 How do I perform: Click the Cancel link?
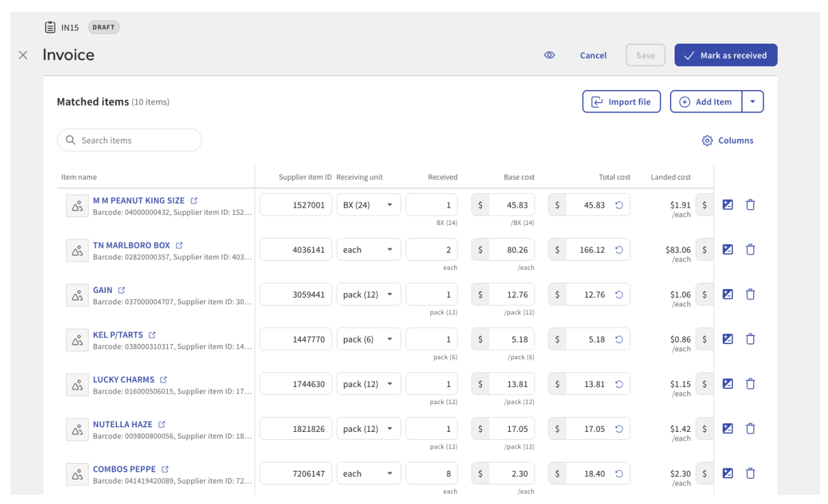click(x=593, y=56)
